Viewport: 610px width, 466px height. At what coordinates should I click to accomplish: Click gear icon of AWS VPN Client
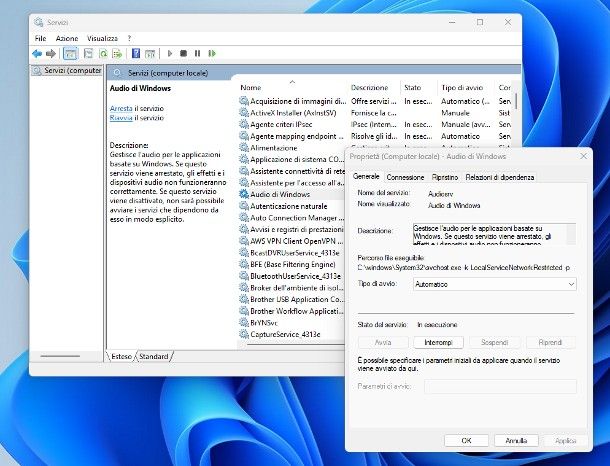click(244, 241)
